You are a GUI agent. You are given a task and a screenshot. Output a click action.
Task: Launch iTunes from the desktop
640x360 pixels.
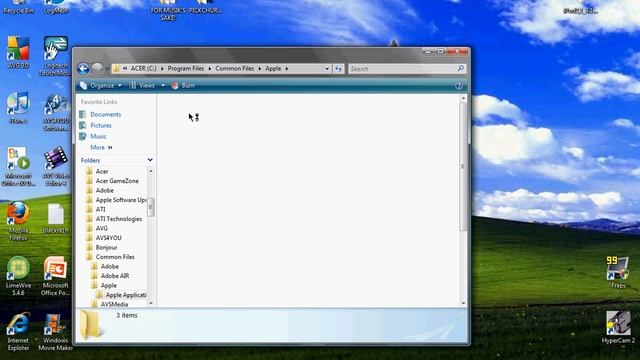click(18, 108)
